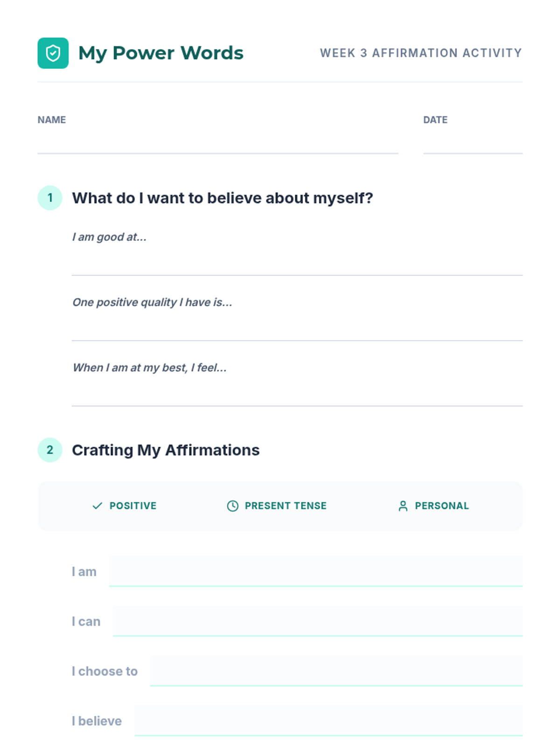Viewport: 560px width, 747px height.
Task: Click the person icon beside PERSONAL
Action: pyautogui.click(x=403, y=506)
